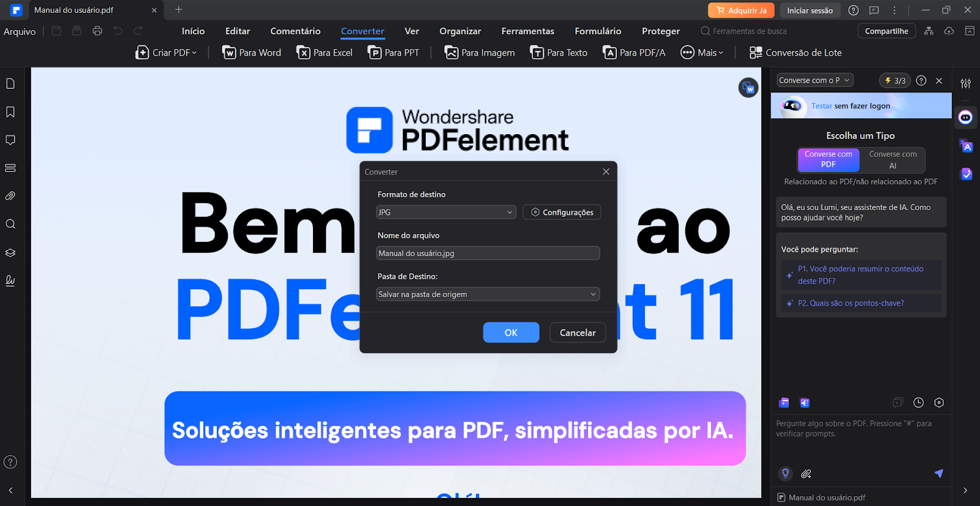Select Converse com PDF mode
Viewport: 980px width, 506px height.
pyautogui.click(x=828, y=159)
